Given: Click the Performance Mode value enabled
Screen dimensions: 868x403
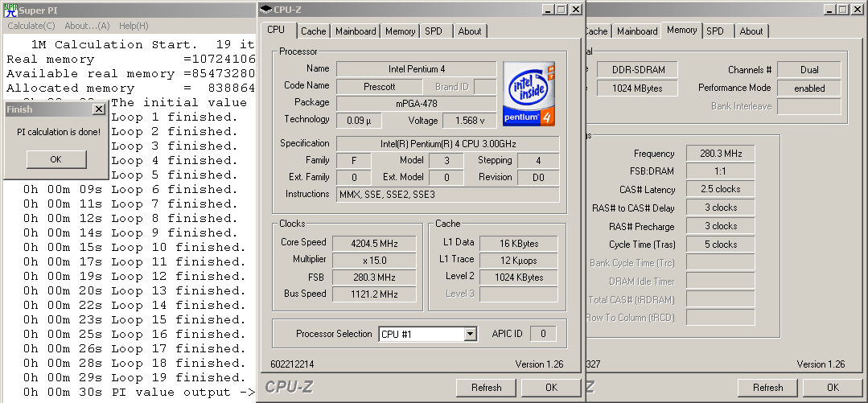Looking at the screenshot, I should pos(809,88).
